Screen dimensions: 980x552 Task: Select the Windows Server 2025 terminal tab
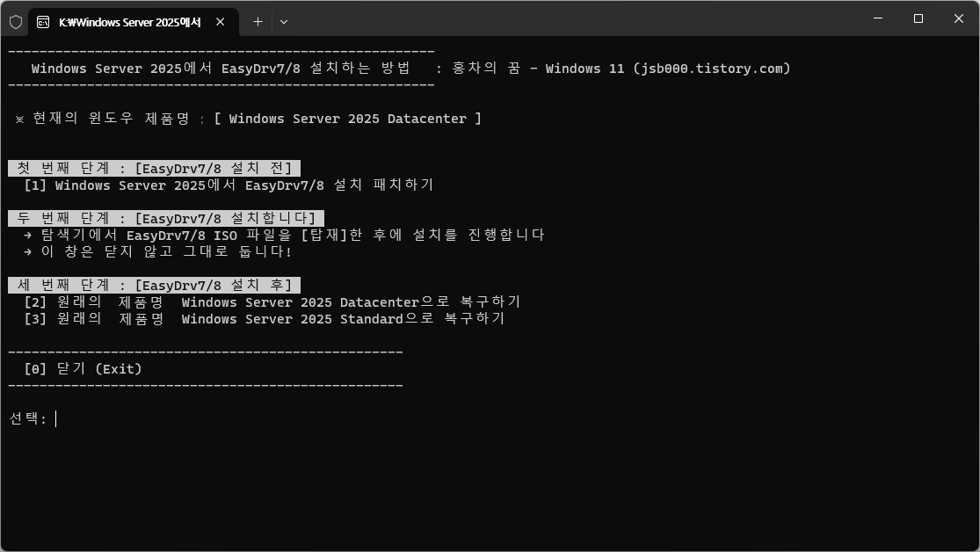point(134,23)
